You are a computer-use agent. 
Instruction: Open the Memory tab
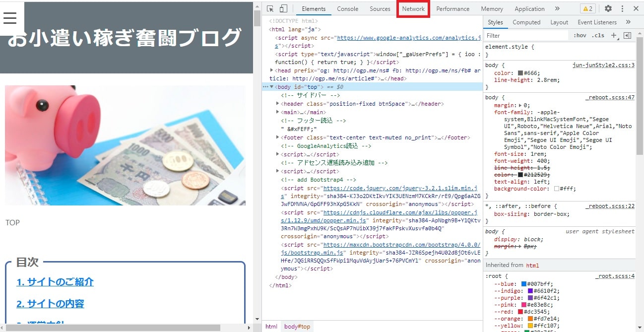click(x=492, y=9)
